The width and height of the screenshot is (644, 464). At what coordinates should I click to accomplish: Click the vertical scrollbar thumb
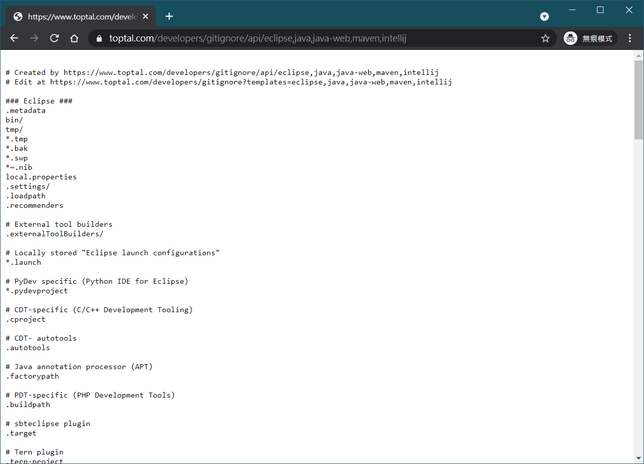point(638,100)
